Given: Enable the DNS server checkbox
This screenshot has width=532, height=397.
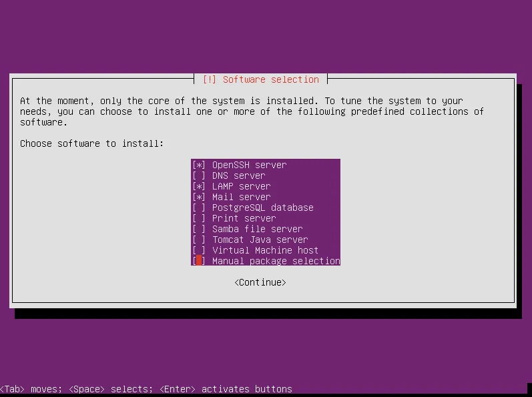Looking at the screenshot, I should tap(199, 175).
